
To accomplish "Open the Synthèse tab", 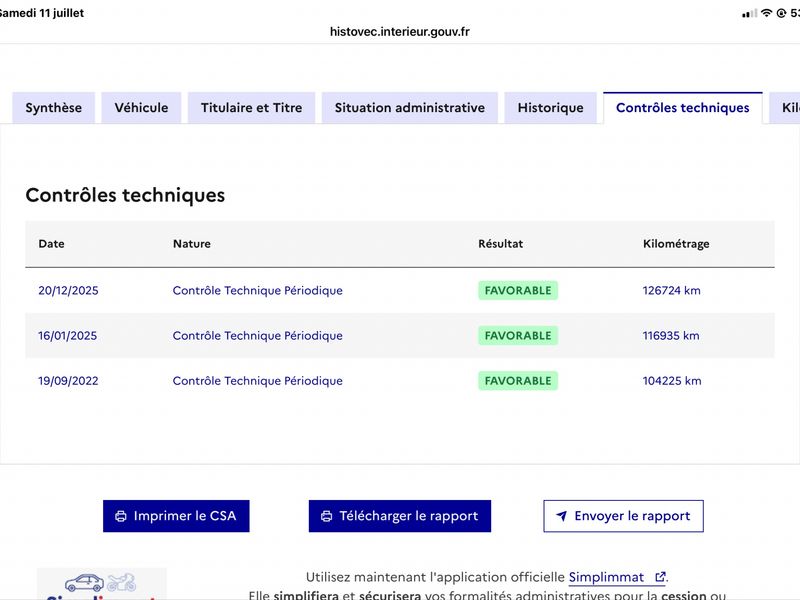I will (54, 108).
